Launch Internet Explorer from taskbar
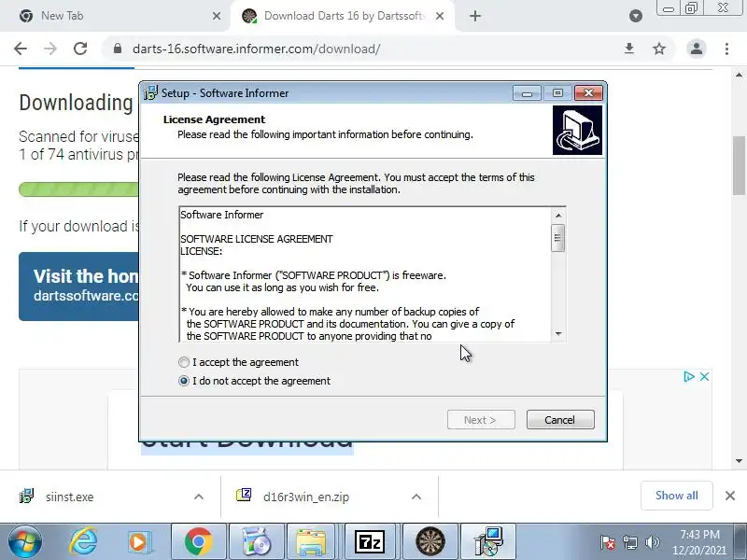747x560 pixels. 83,542
